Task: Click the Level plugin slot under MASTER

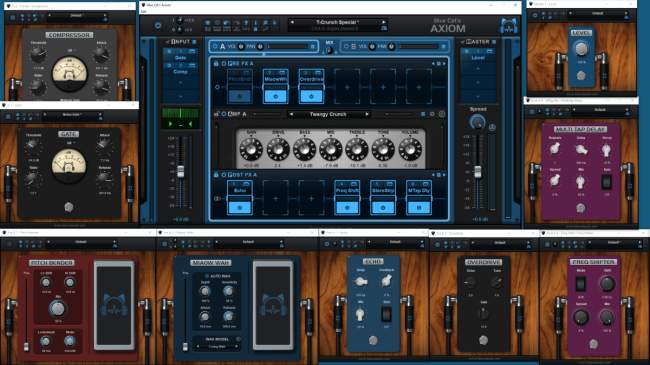Action: click(x=478, y=54)
